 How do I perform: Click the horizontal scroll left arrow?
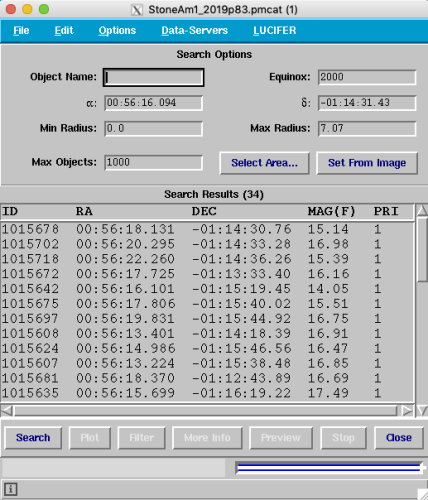7,411
